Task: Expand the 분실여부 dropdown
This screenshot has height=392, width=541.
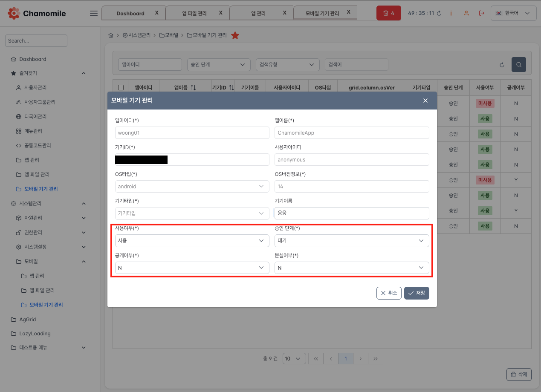Action: point(351,268)
